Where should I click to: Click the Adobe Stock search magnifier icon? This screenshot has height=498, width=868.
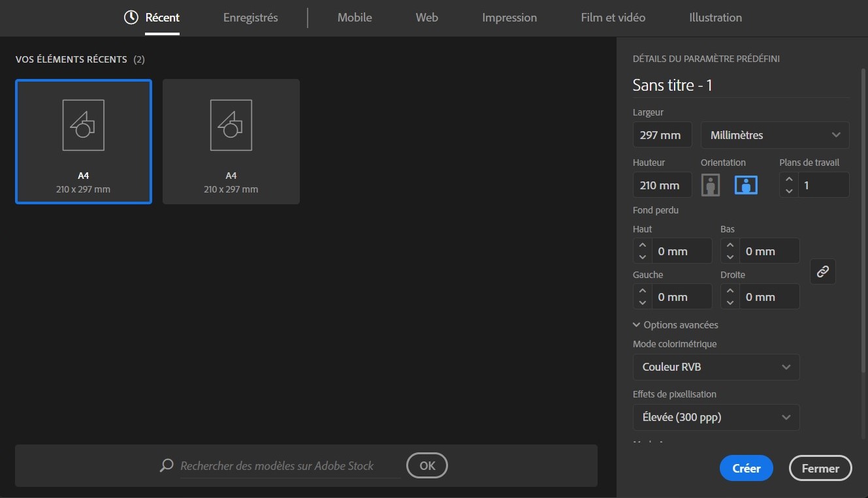[x=167, y=465]
